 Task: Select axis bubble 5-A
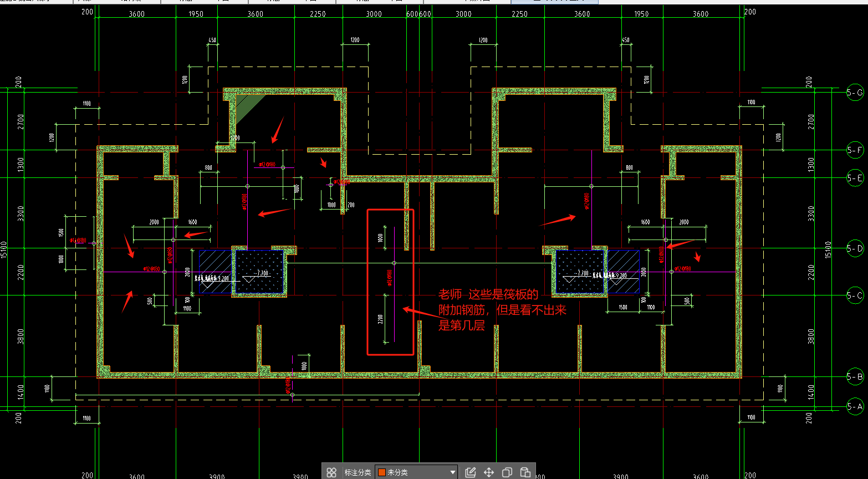click(855, 406)
